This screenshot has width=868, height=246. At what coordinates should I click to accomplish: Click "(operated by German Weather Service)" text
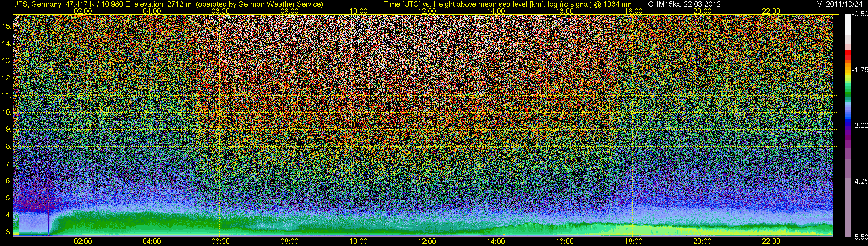(260, 4)
